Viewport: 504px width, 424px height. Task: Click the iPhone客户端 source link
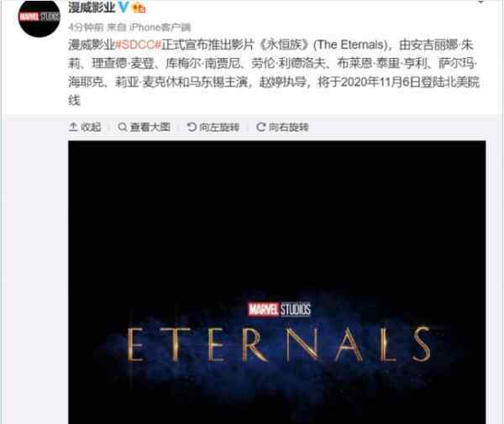pos(160,28)
